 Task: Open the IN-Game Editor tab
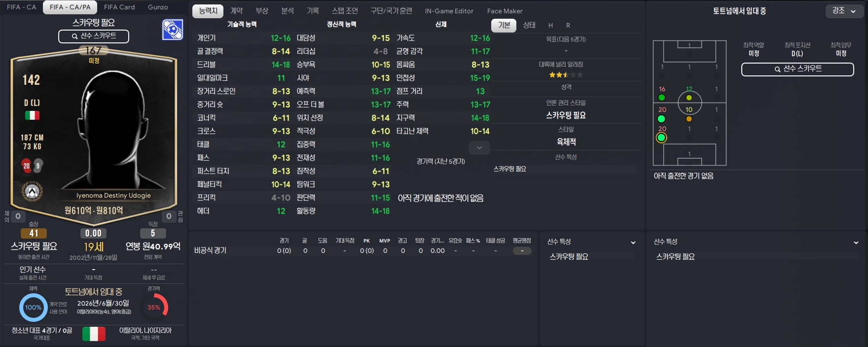point(449,11)
